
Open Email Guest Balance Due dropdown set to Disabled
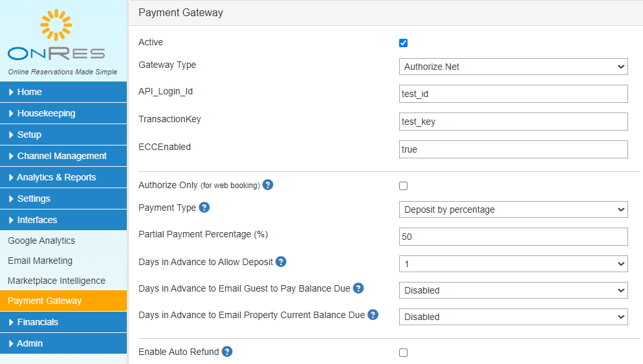(513, 290)
